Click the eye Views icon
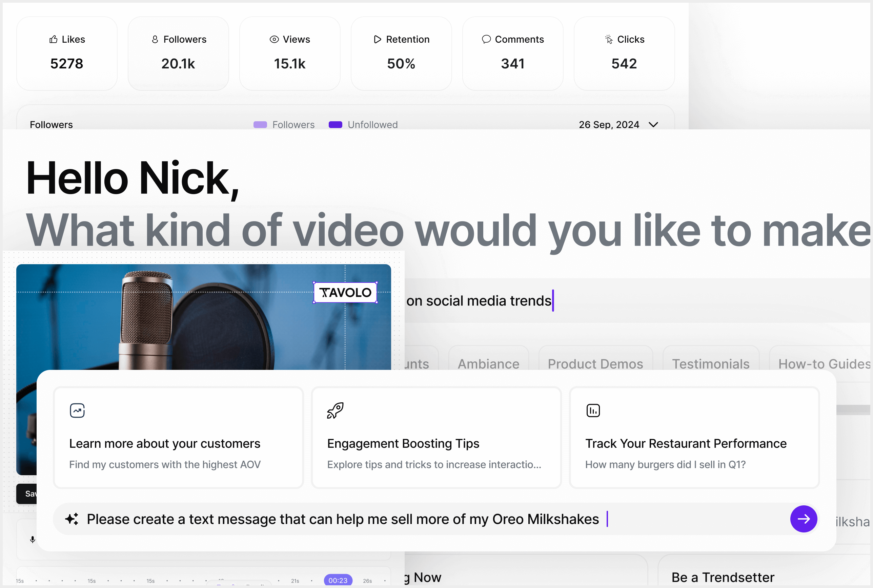Image resolution: width=873 pixels, height=588 pixels. click(274, 39)
